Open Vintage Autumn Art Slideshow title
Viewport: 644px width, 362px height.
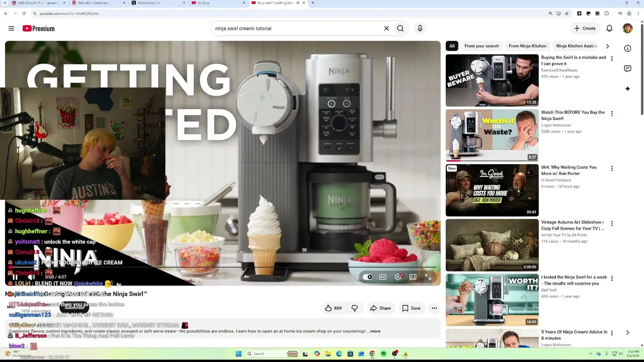pyautogui.click(x=573, y=225)
